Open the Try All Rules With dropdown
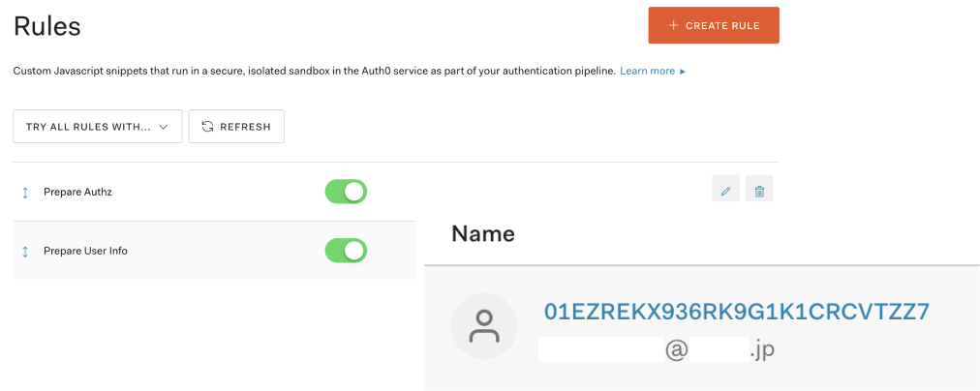Viewport: 980px width, 391px height. pos(98,126)
